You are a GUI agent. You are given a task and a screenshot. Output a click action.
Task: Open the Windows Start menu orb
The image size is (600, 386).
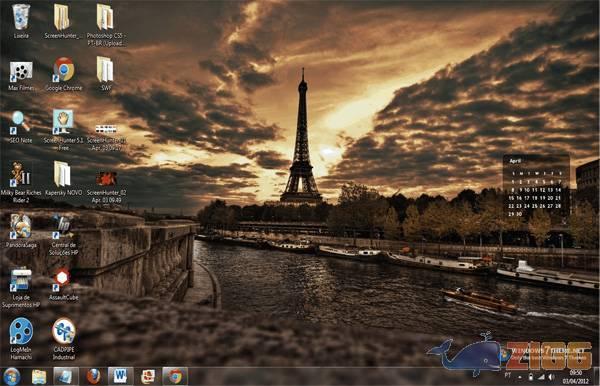click(x=11, y=376)
